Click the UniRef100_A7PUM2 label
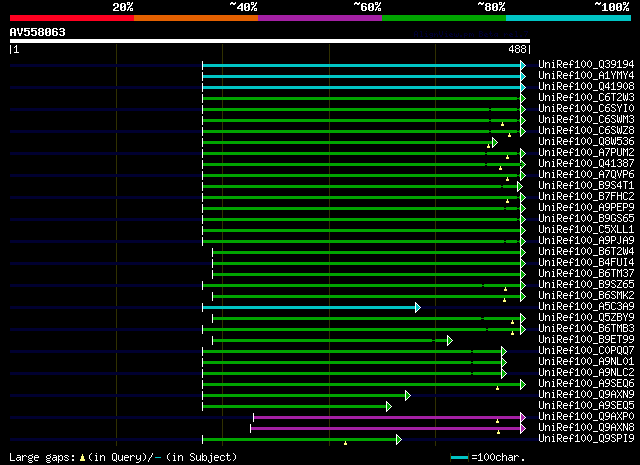The image size is (640, 465). [x=586, y=153]
